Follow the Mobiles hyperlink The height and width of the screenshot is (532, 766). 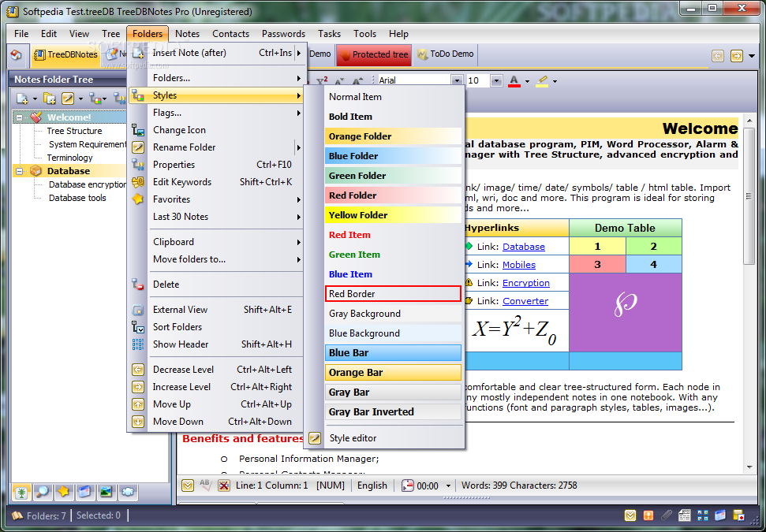point(519,265)
